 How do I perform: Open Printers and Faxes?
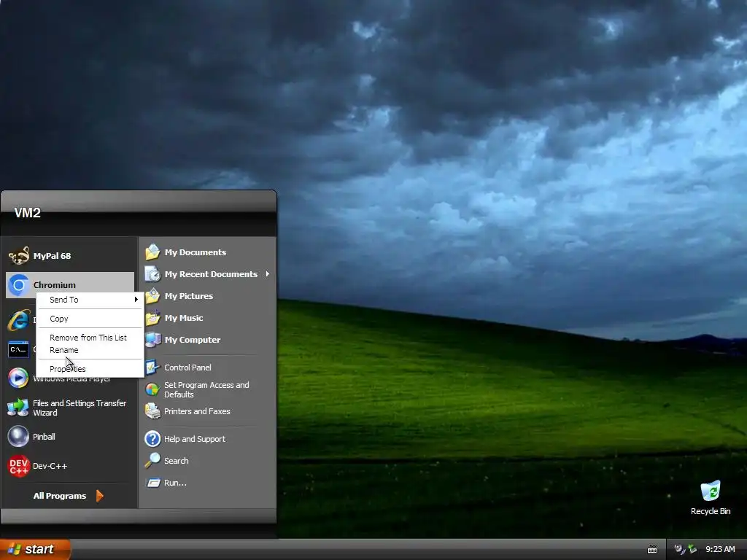(208, 411)
